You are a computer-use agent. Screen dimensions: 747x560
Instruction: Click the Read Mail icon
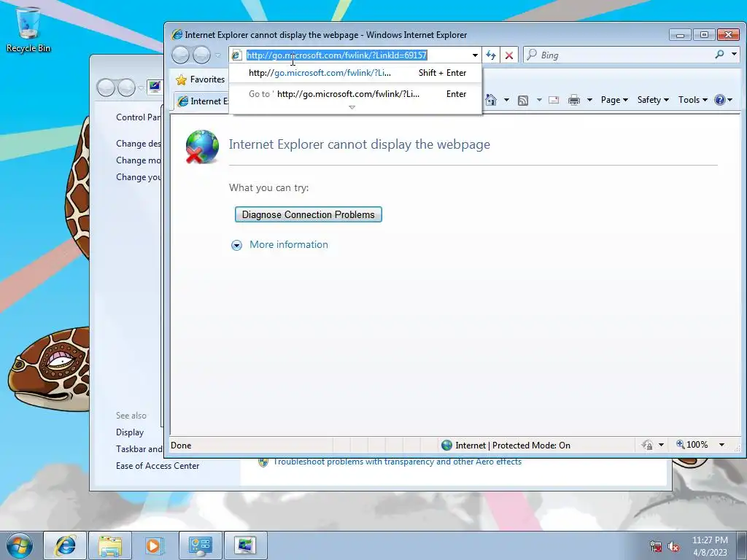(554, 100)
